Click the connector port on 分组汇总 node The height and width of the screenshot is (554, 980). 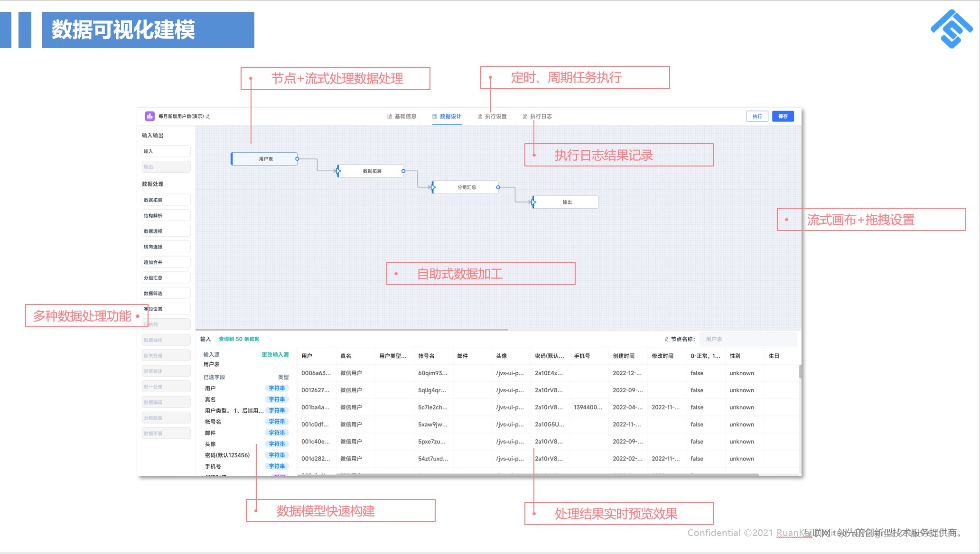pos(497,187)
